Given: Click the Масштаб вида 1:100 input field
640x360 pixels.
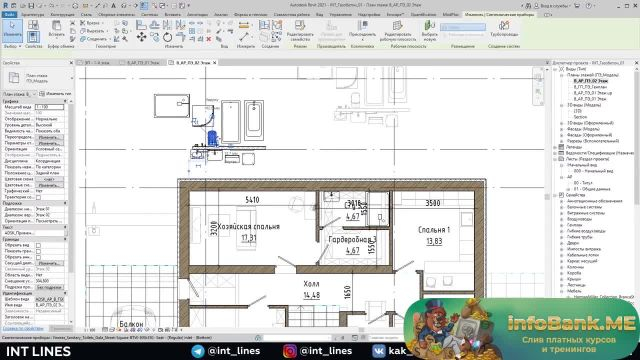Looking at the screenshot, I should click(x=49, y=107).
